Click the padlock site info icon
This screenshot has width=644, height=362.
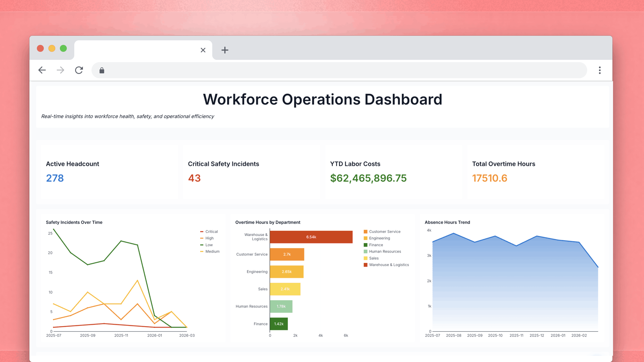coord(102,70)
